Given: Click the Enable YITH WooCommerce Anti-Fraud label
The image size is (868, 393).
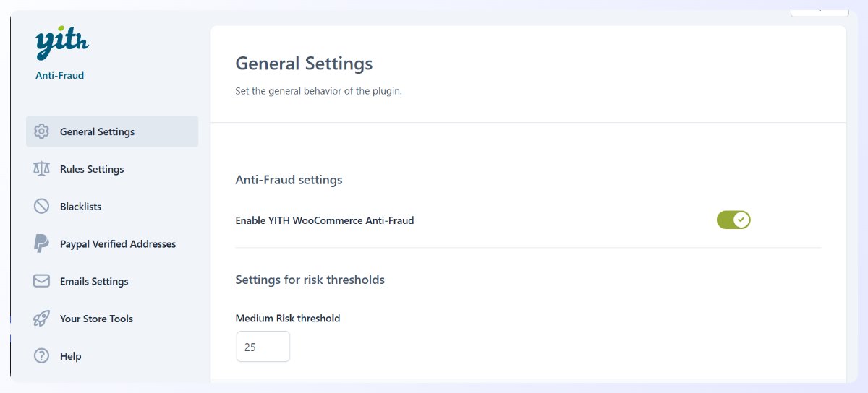Looking at the screenshot, I should point(325,220).
